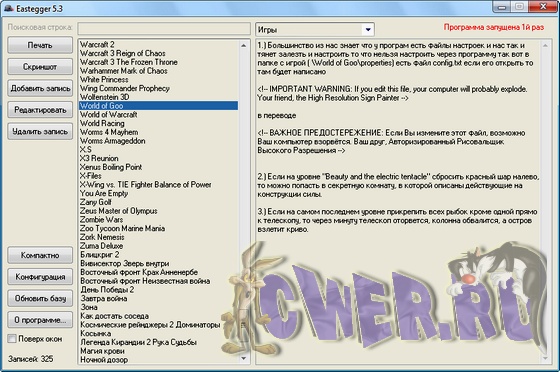Image resolution: width=560 pixels, height=372 pixels.
Task: Select World Racing entry
Action: [158, 123]
